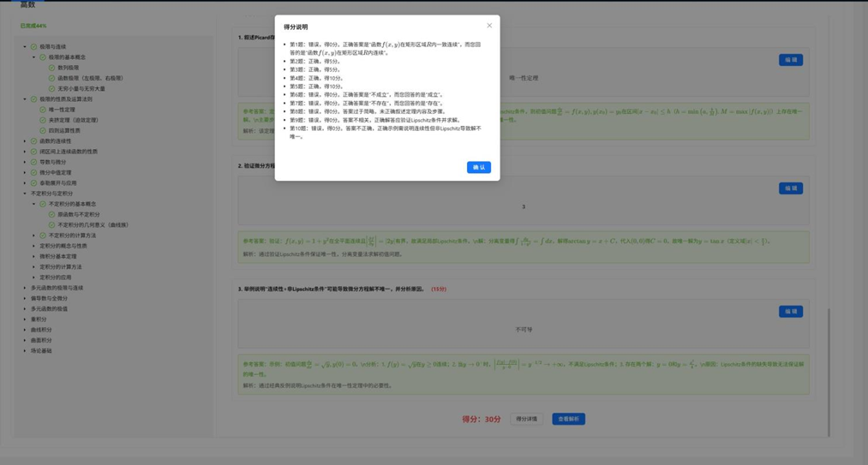The width and height of the screenshot is (868, 465).
Task: Click the completed check icon for 导数与微分
Action: click(x=34, y=162)
